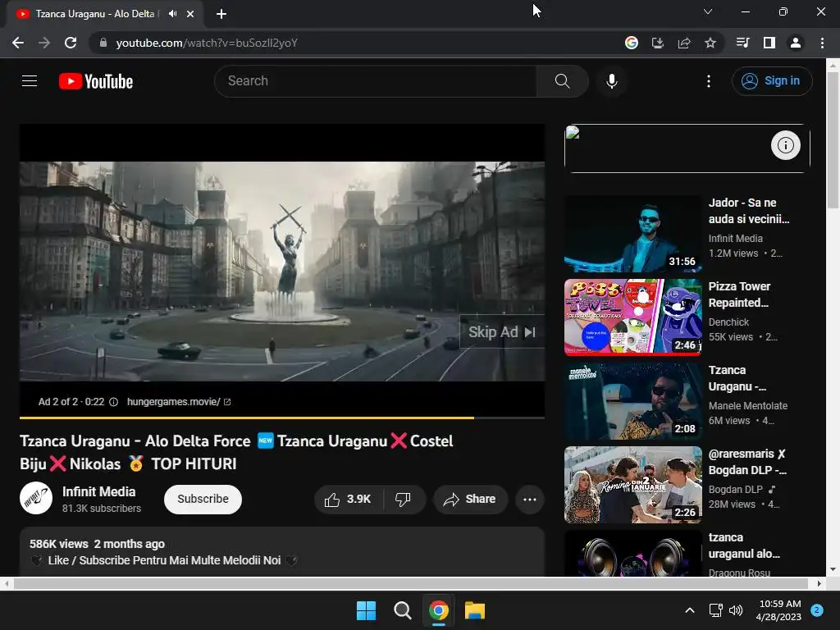Click the info icon on sidebar ad
Screen dimensions: 840x630
tap(785, 145)
